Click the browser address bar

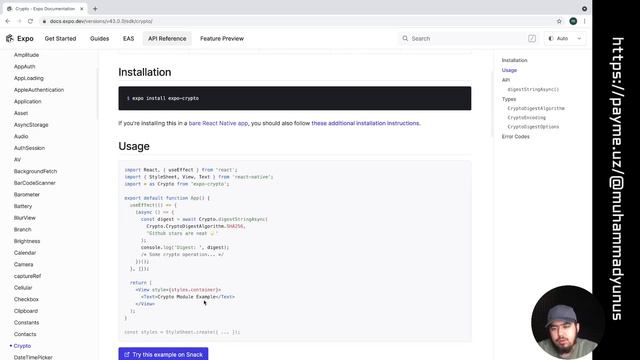[x=298, y=21]
